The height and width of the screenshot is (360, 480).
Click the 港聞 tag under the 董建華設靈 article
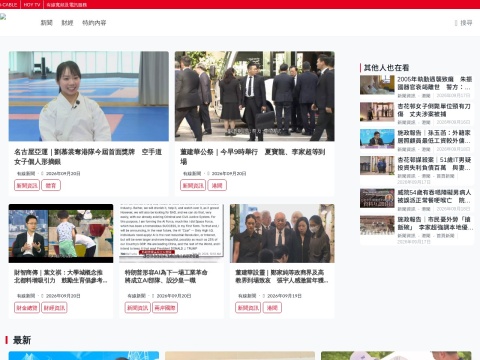pos(272,308)
